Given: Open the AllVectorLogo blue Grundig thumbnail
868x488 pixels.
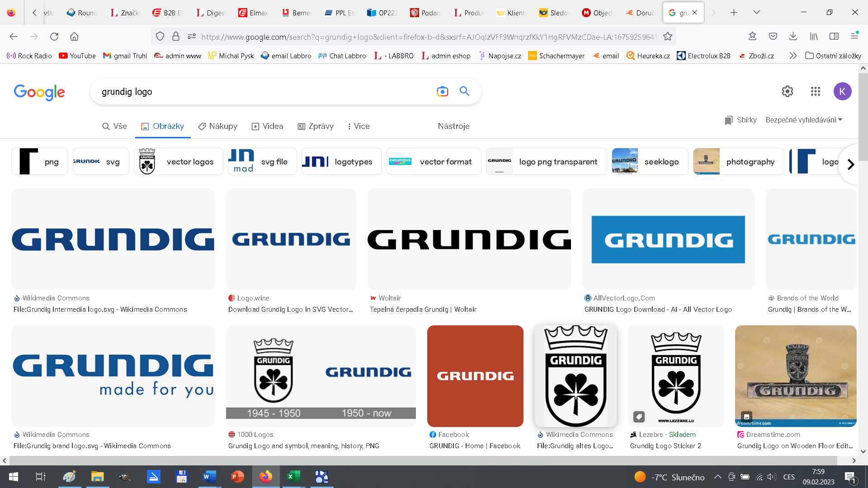Looking at the screenshot, I should [668, 239].
